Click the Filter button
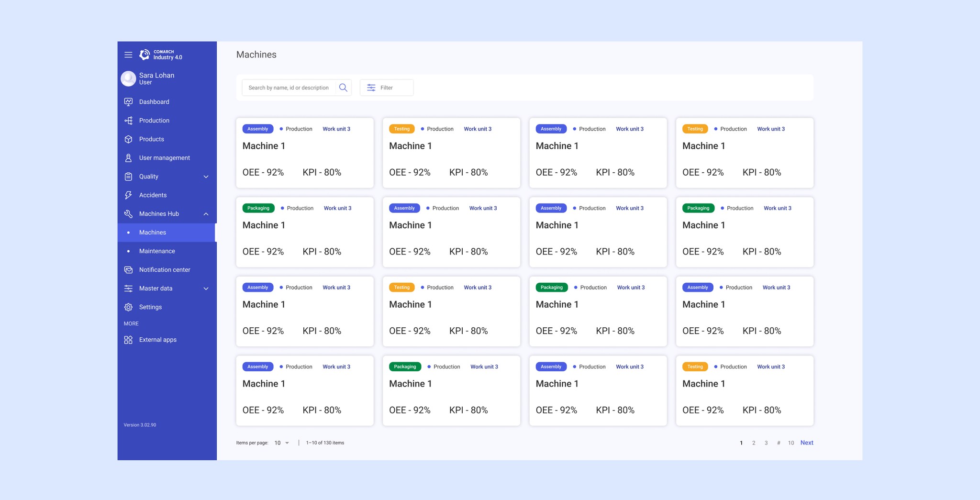The width and height of the screenshot is (980, 500). coord(387,88)
